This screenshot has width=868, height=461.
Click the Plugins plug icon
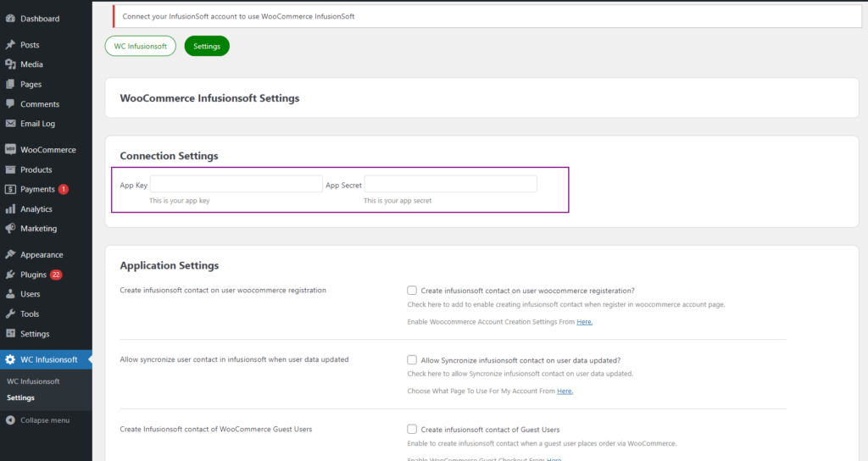pyautogui.click(x=10, y=275)
